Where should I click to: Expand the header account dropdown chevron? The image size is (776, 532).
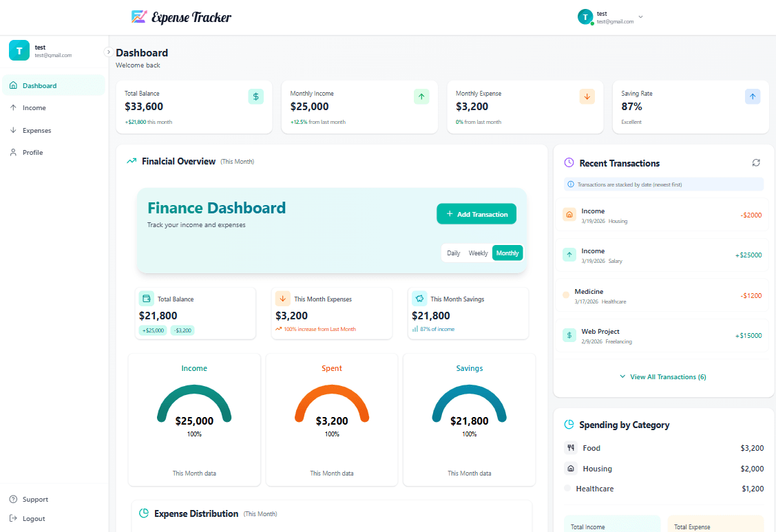point(641,17)
